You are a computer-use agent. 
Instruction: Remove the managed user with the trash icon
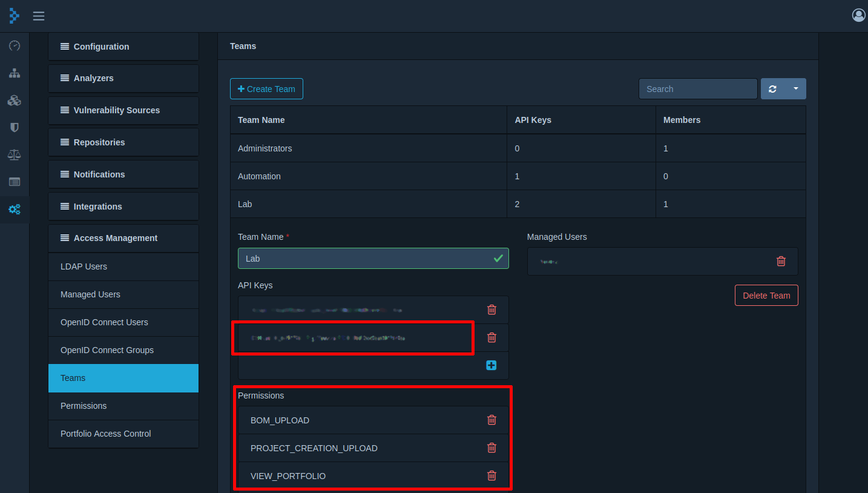coord(781,261)
